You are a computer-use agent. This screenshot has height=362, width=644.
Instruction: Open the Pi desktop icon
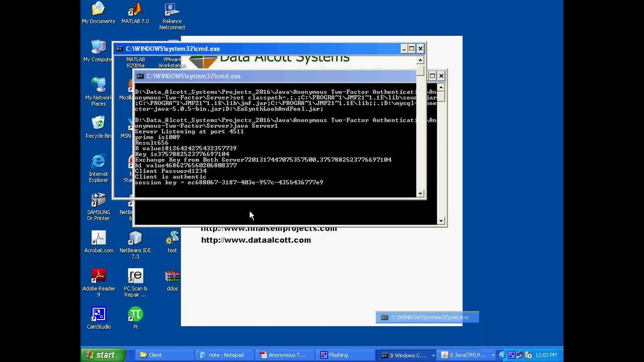(x=135, y=318)
